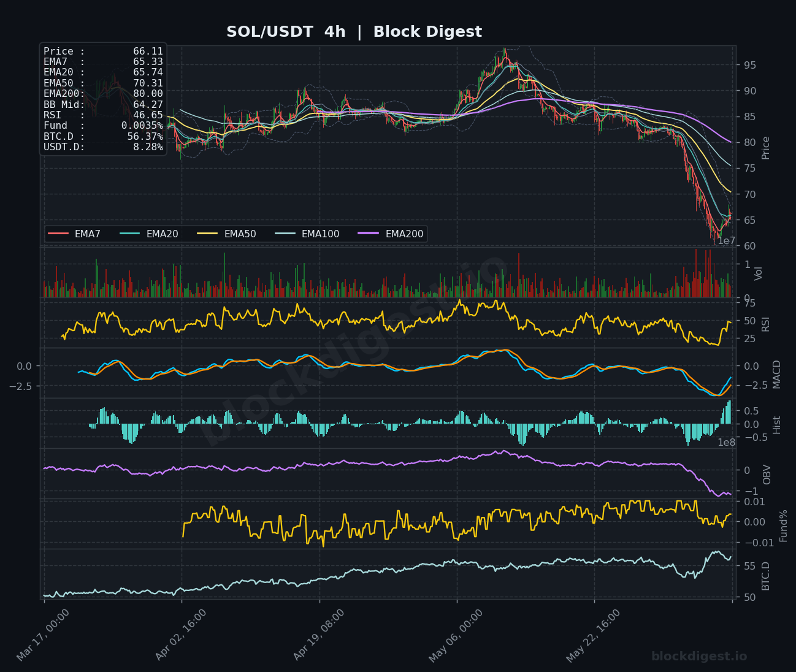This screenshot has width=796, height=672.
Task: Click the 70 price axis tick
Action: point(750,195)
